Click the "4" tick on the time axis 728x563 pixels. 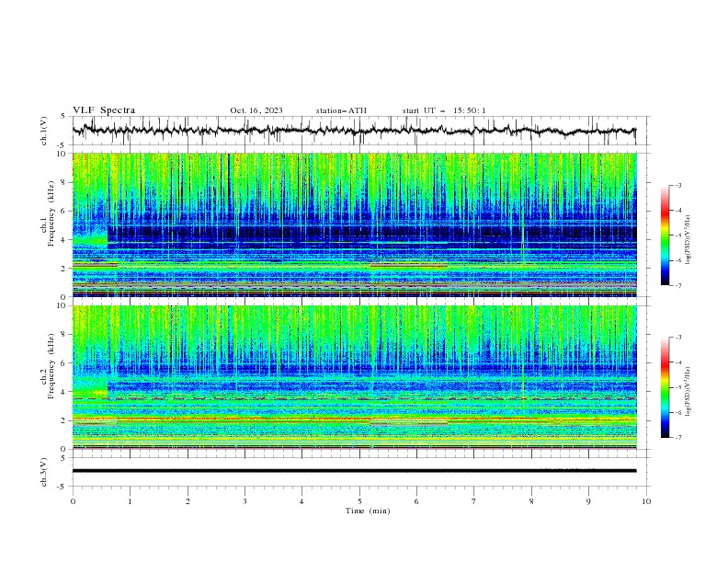tap(301, 501)
